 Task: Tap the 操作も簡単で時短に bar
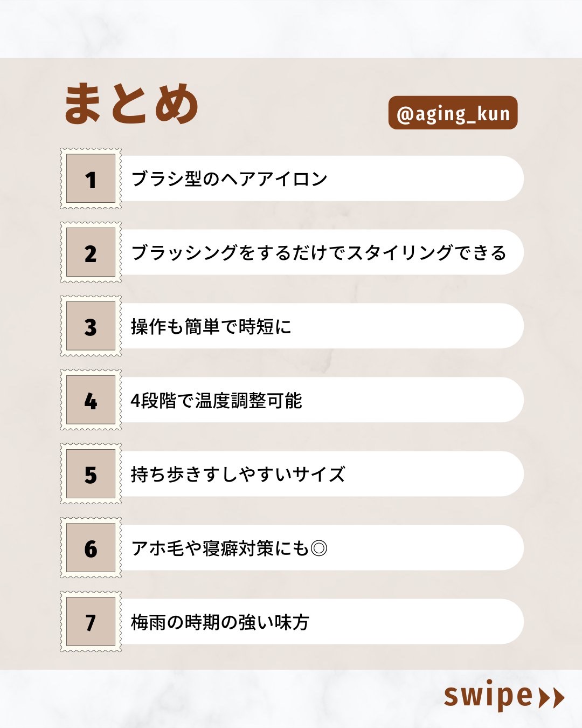tap(322, 326)
